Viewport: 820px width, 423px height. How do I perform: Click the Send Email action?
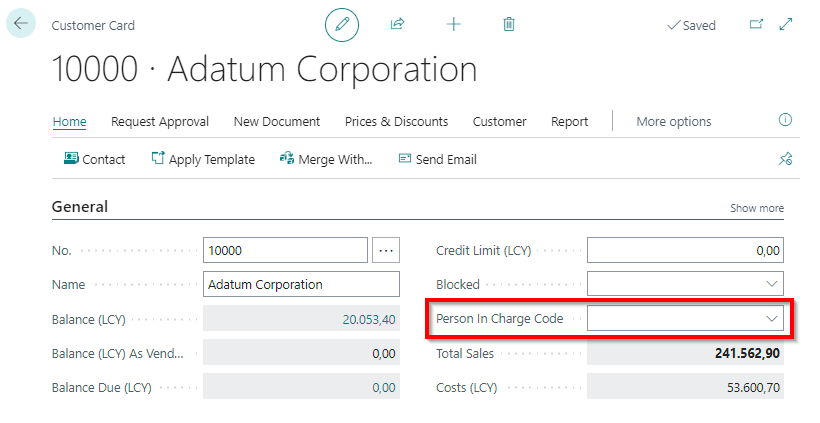(437, 159)
